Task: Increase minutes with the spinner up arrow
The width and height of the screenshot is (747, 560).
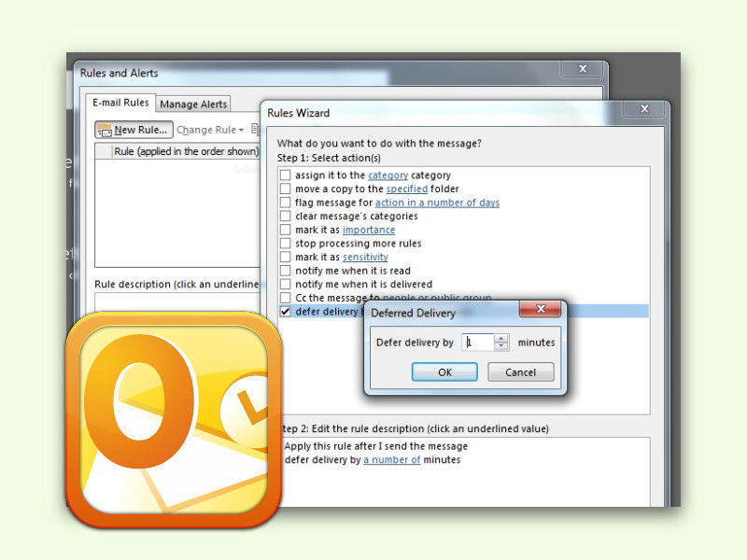Action: tap(500, 339)
